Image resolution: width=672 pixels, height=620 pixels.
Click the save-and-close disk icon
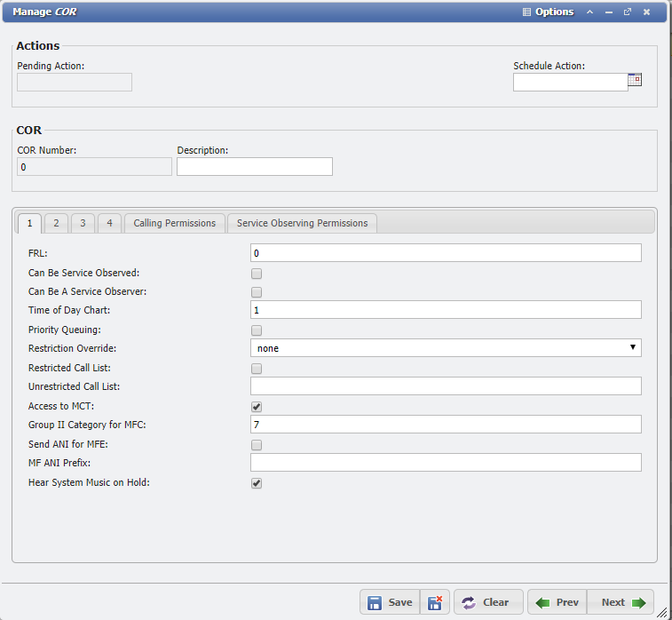point(436,602)
